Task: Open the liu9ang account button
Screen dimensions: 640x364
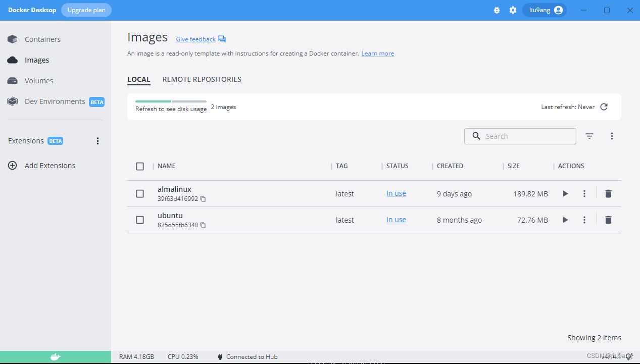Action: (545, 10)
